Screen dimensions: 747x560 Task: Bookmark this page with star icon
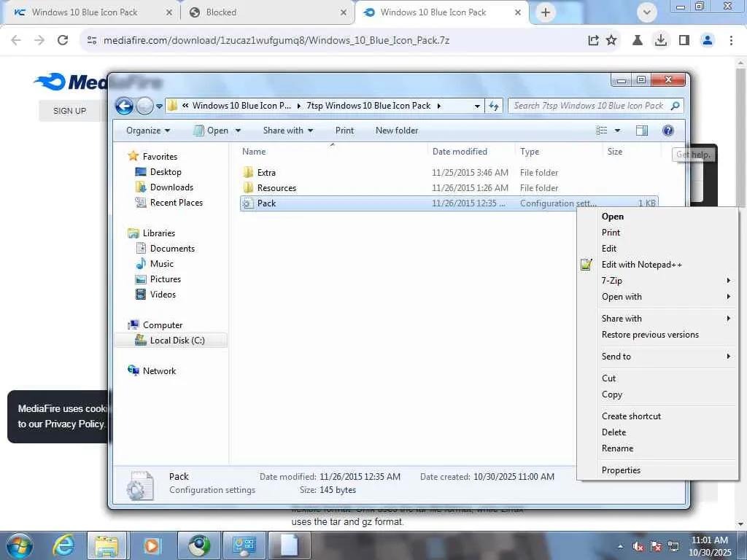click(611, 41)
